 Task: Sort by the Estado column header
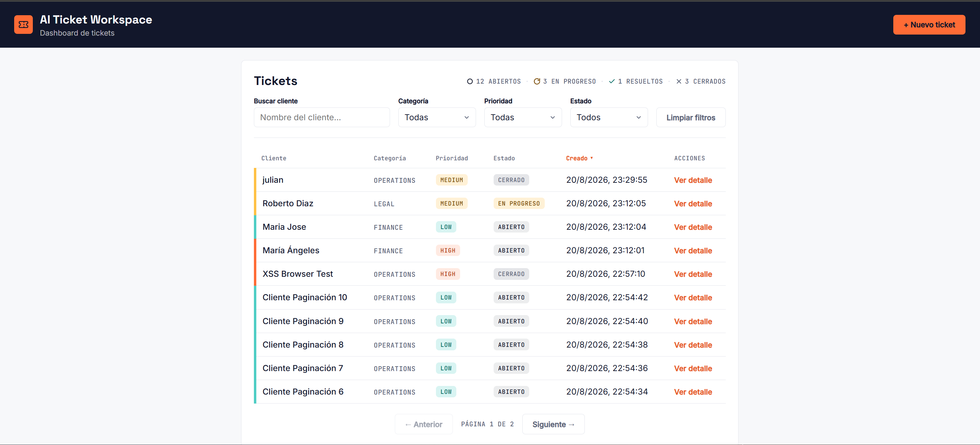(504, 158)
